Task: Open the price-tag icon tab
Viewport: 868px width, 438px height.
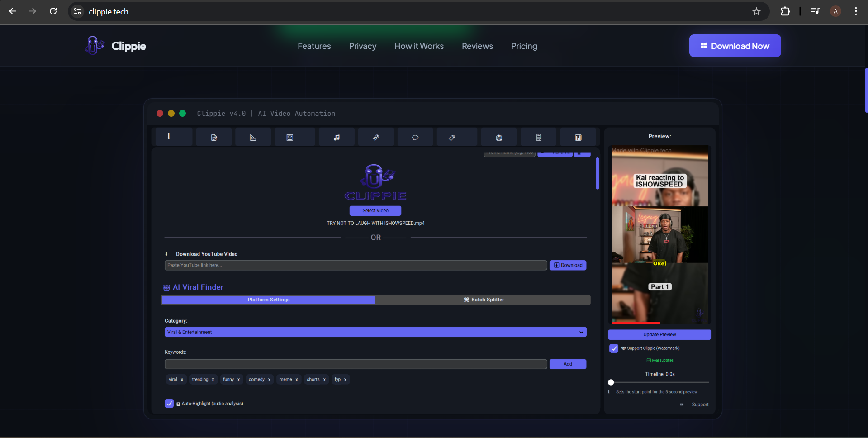Action: [x=457, y=137]
